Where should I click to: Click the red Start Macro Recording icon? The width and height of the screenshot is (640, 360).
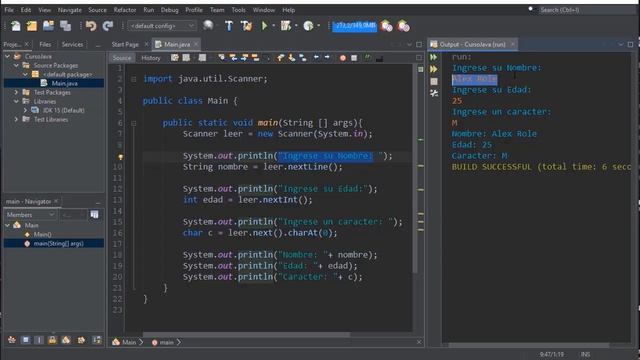click(343, 58)
